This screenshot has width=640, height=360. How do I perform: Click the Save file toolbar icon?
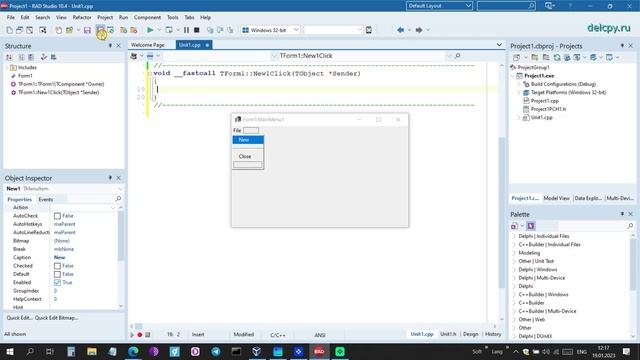[87, 30]
